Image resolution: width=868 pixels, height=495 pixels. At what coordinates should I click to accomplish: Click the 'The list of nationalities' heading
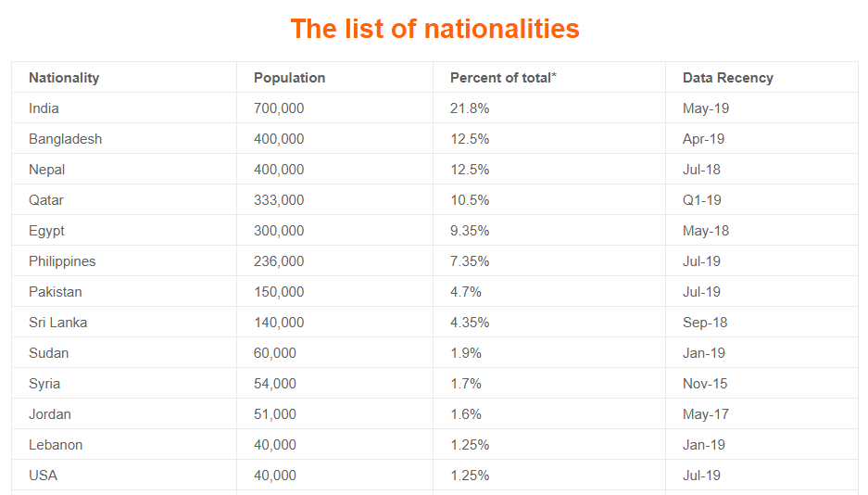434,29
